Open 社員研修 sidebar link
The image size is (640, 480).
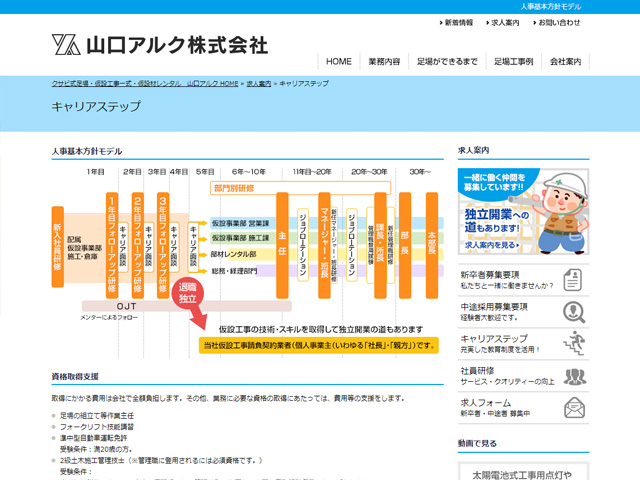pyautogui.click(x=523, y=376)
